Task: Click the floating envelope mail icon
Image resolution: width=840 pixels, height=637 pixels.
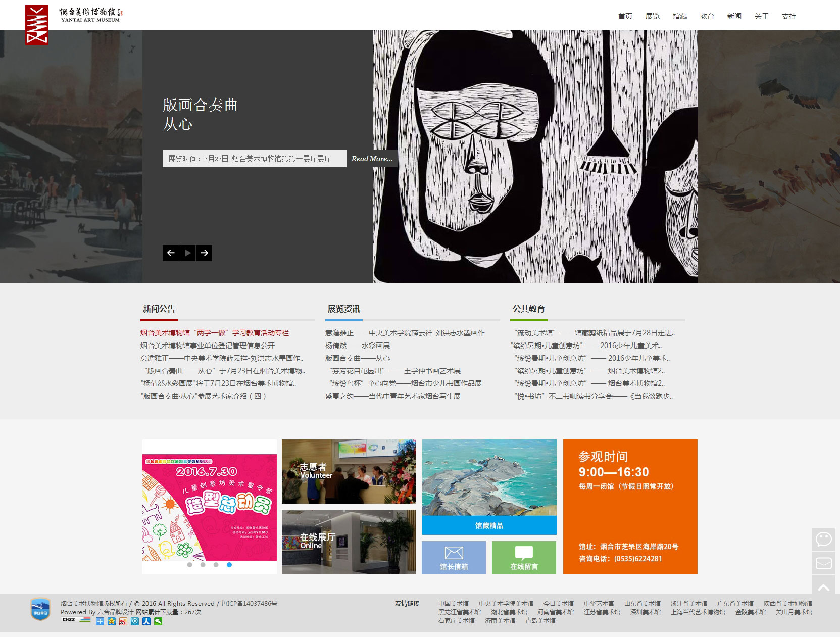Action: pos(824,563)
